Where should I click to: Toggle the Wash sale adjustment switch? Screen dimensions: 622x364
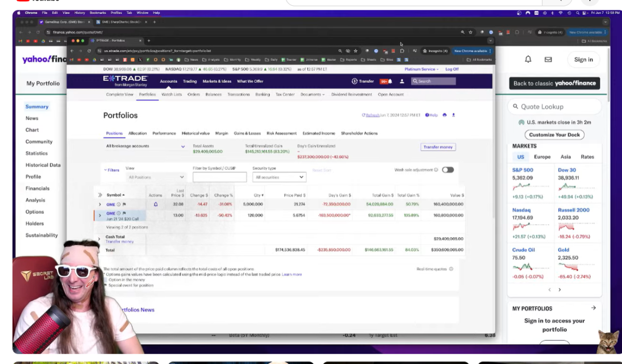pyautogui.click(x=448, y=170)
